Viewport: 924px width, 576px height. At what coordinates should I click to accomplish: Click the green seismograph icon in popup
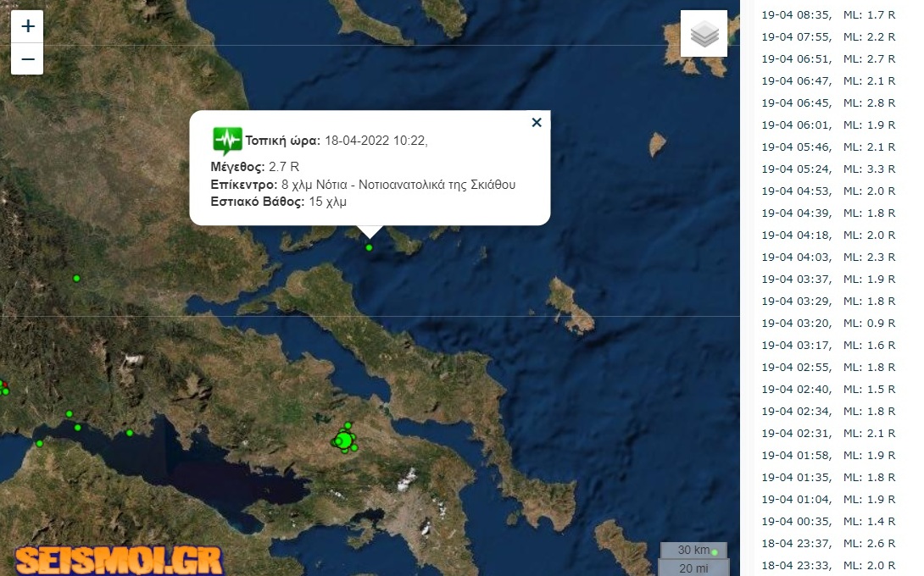pos(227,140)
